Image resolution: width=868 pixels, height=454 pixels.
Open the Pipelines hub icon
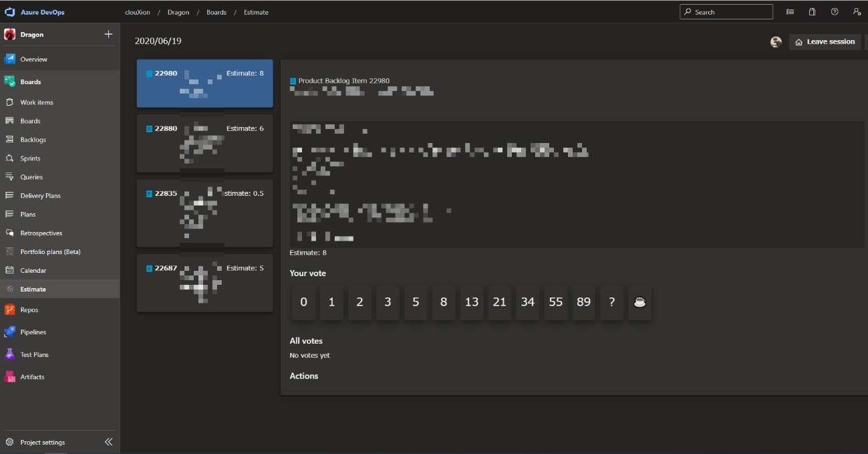(9, 332)
